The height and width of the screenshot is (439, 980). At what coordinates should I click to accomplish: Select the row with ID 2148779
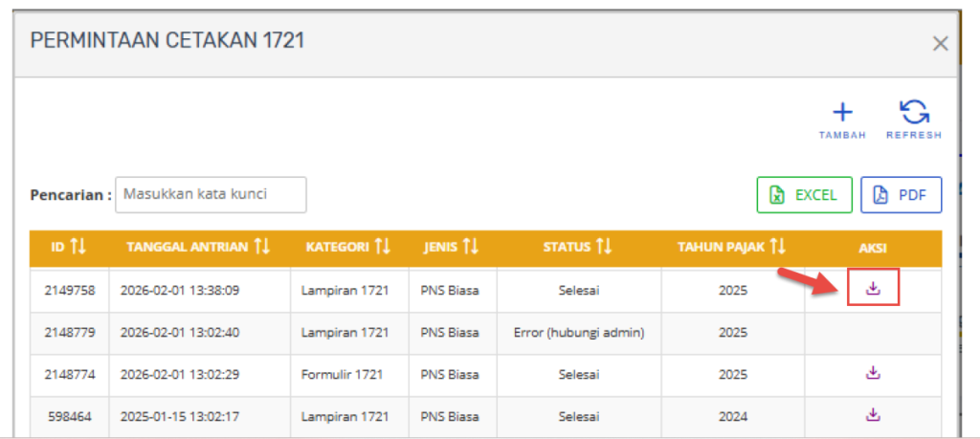click(x=69, y=333)
